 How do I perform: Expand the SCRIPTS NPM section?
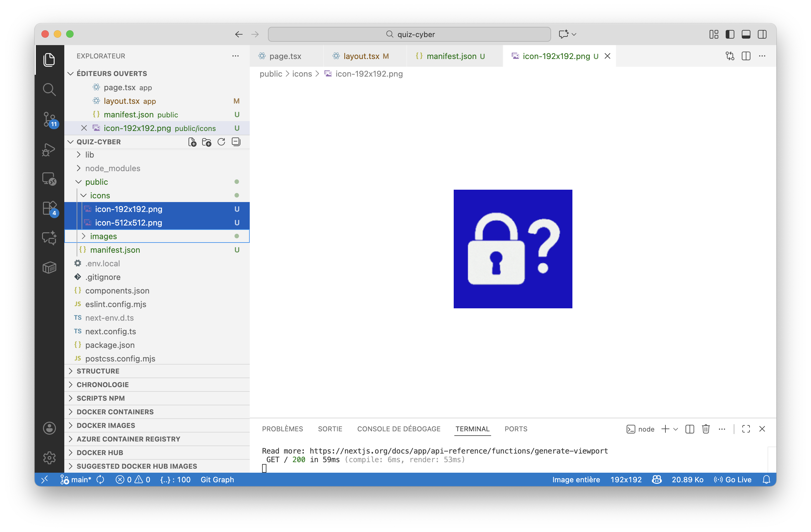point(100,398)
